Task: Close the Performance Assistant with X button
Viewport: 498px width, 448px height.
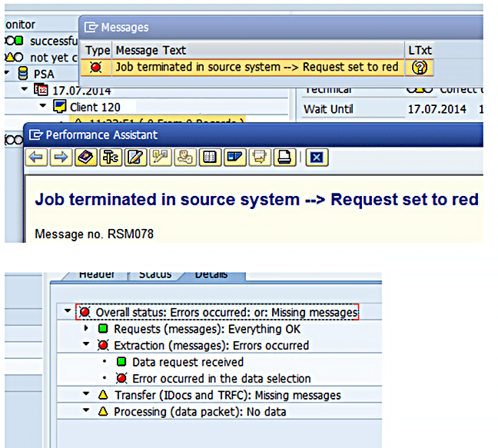Action: click(317, 158)
